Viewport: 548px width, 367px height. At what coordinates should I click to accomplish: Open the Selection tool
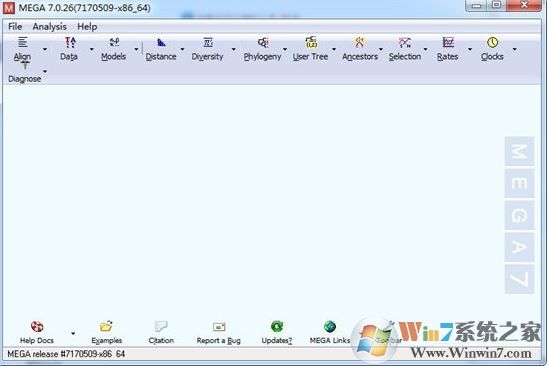coord(405,49)
